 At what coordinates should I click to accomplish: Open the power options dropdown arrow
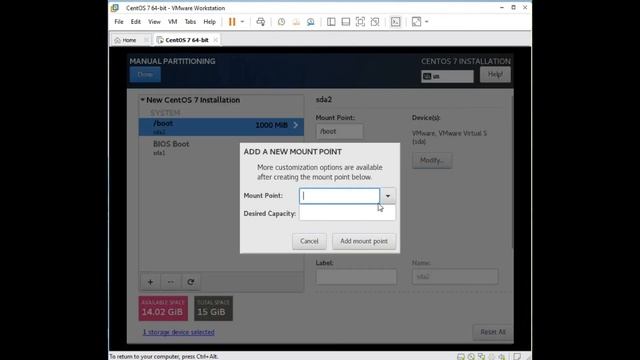pos(242,22)
